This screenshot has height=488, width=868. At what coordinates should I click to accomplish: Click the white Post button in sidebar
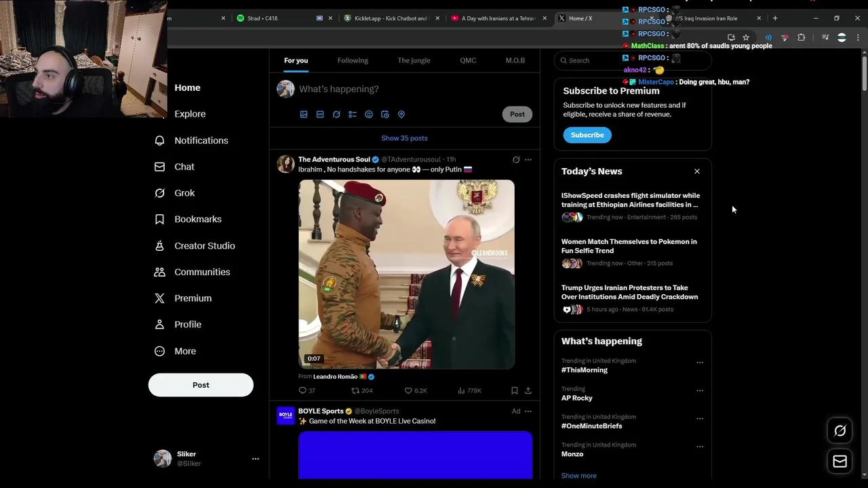click(x=201, y=385)
